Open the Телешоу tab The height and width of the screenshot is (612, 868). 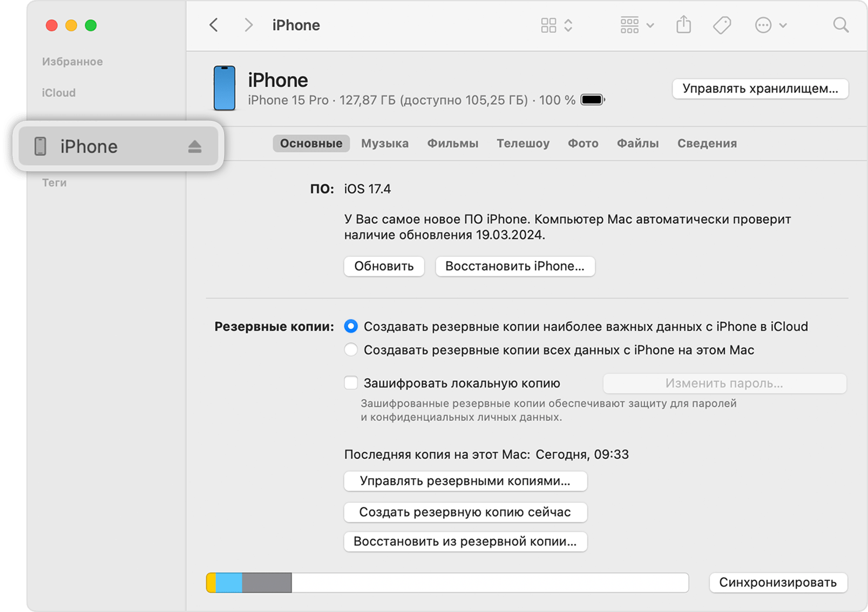click(x=523, y=143)
